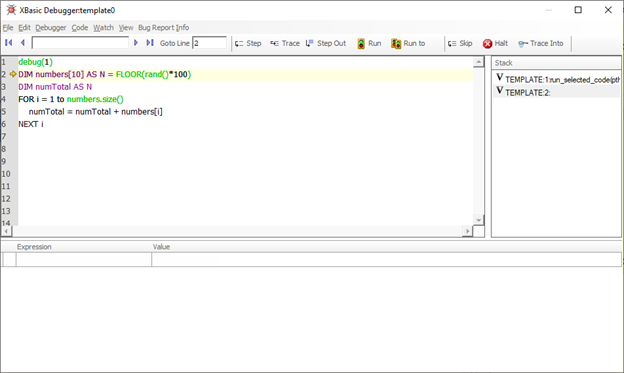
Task: Click the Skip toolbar button
Action: click(460, 43)
